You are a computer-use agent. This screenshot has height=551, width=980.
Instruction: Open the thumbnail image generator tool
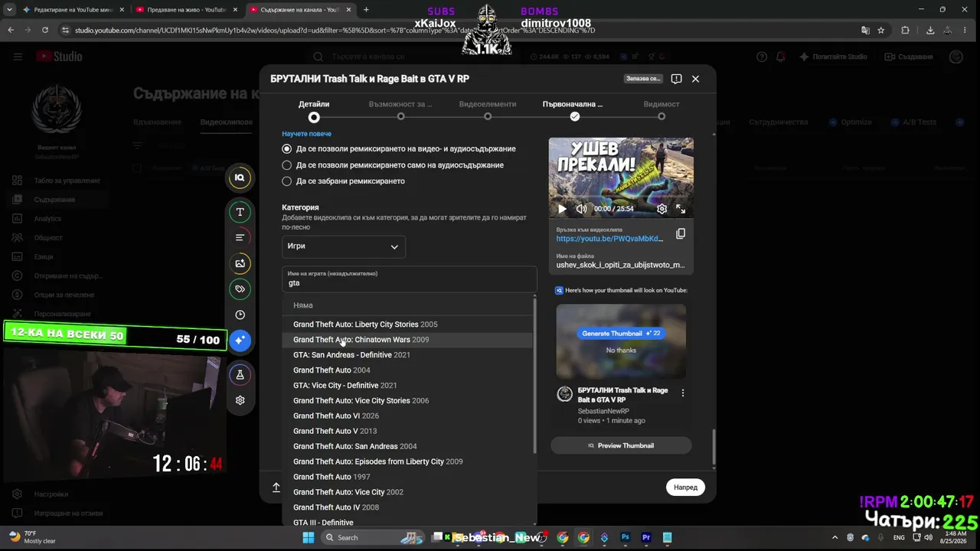(240, 263)
